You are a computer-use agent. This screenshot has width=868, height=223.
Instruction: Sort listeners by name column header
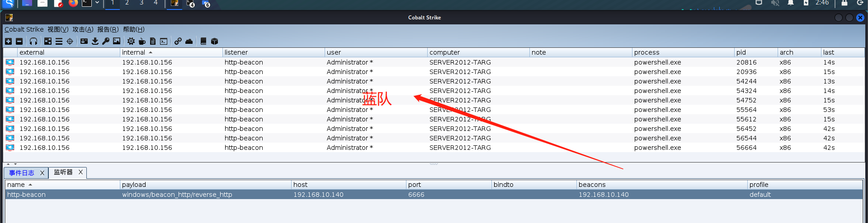(62, 185)
